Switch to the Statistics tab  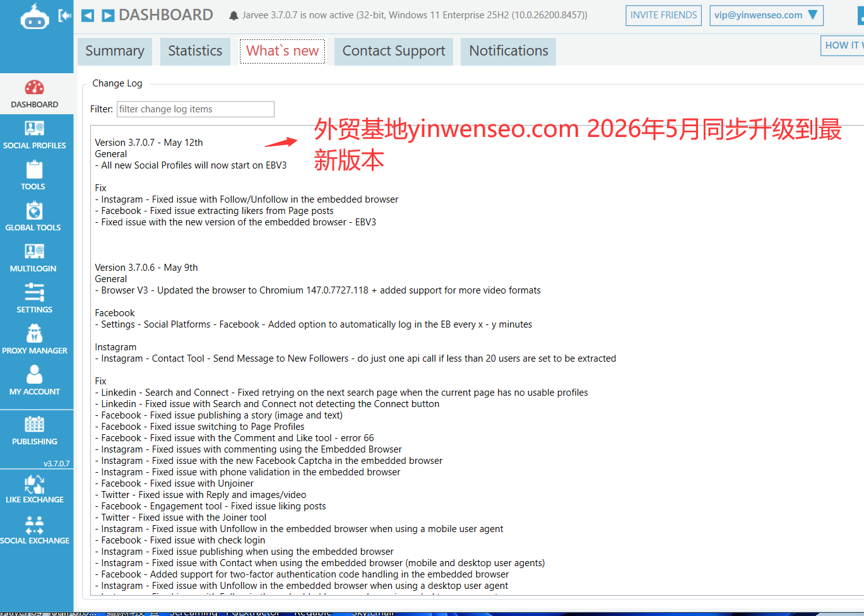click(195, 51)
